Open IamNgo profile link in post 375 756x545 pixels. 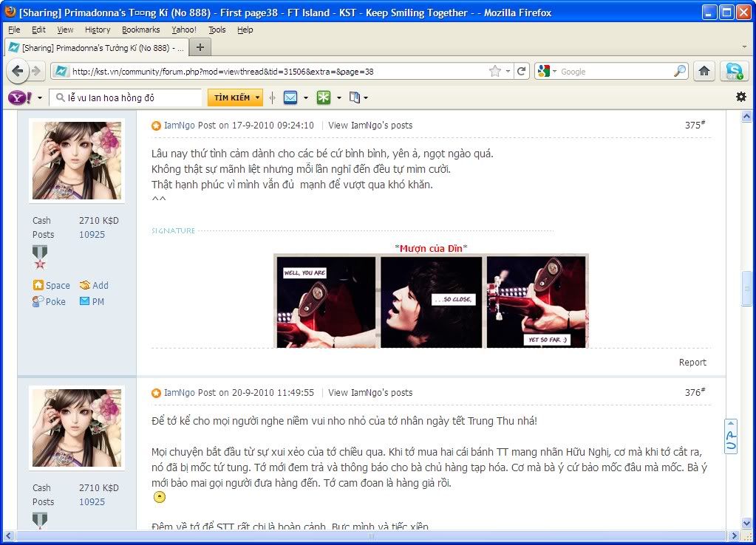point(180,126)
